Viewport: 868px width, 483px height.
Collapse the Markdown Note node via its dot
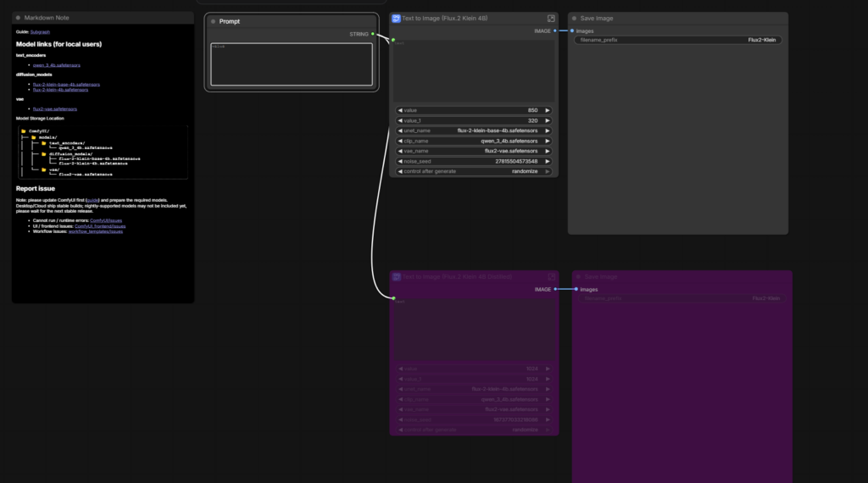(x=18, y=18)
